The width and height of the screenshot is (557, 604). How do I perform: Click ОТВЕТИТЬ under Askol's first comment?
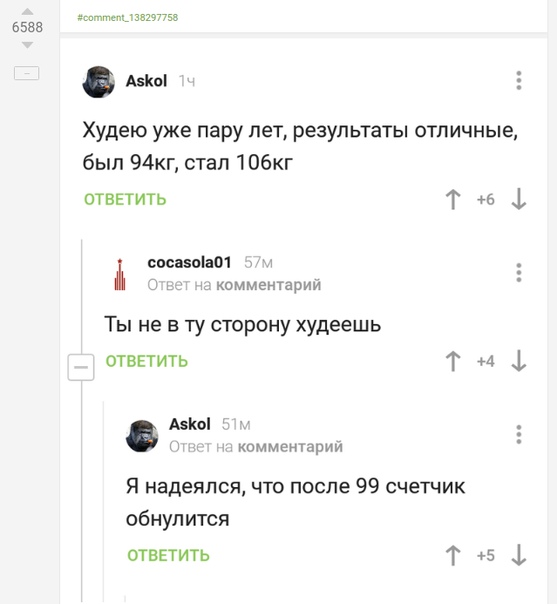(x=125, y=200)
